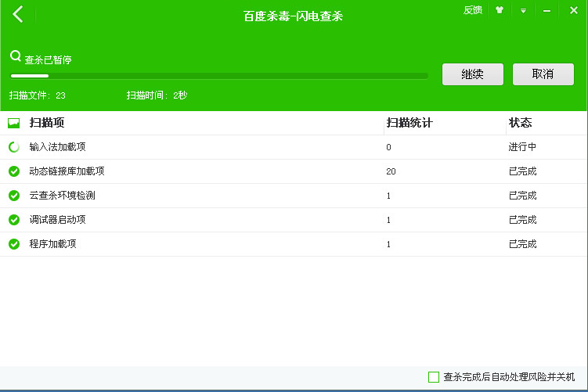Click the 查杀已暂停 status text

48,60
